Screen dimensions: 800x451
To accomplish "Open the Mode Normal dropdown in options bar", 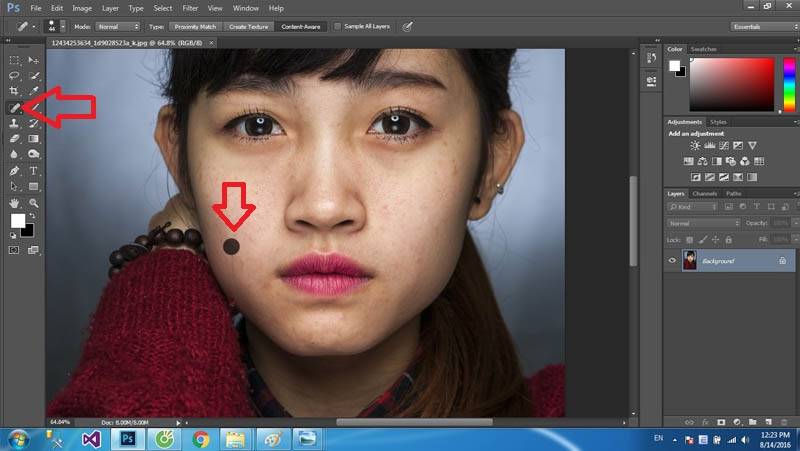I will (117, 27).
